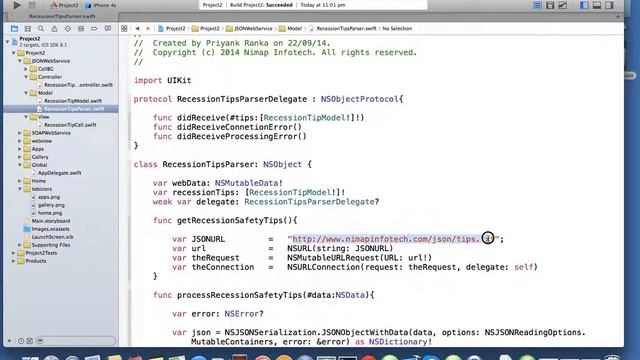Open the Report navigator

(x=108, y=29)
